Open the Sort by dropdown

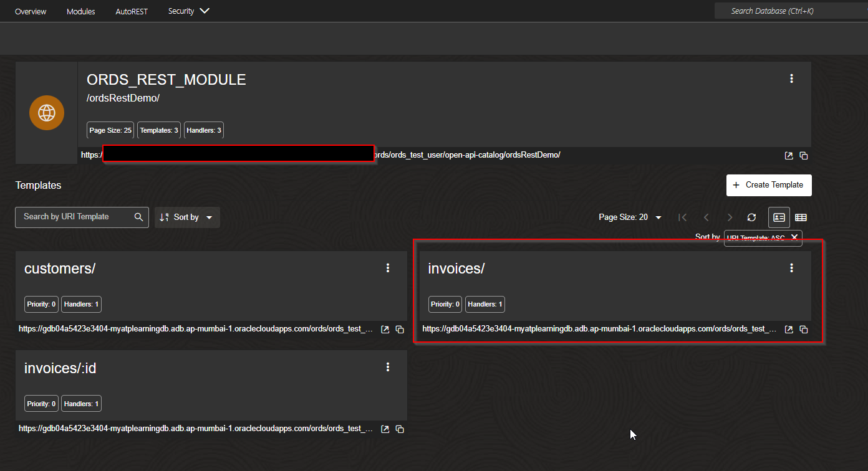187,217
